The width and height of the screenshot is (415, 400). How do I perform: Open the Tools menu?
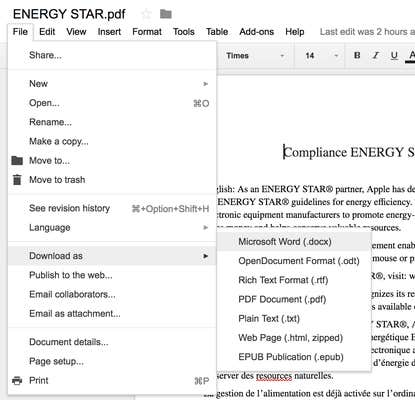point(184,32)
